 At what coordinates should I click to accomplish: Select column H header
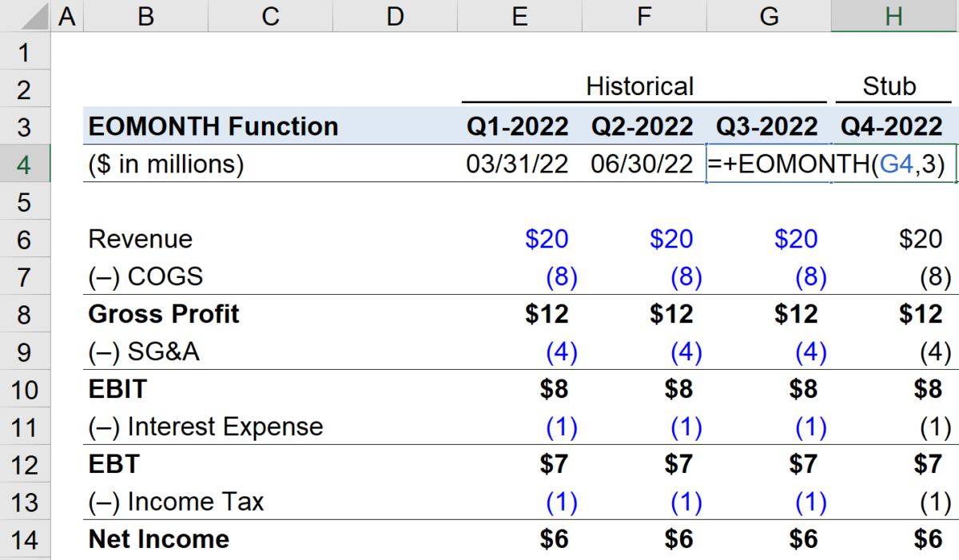pos(893,14)
